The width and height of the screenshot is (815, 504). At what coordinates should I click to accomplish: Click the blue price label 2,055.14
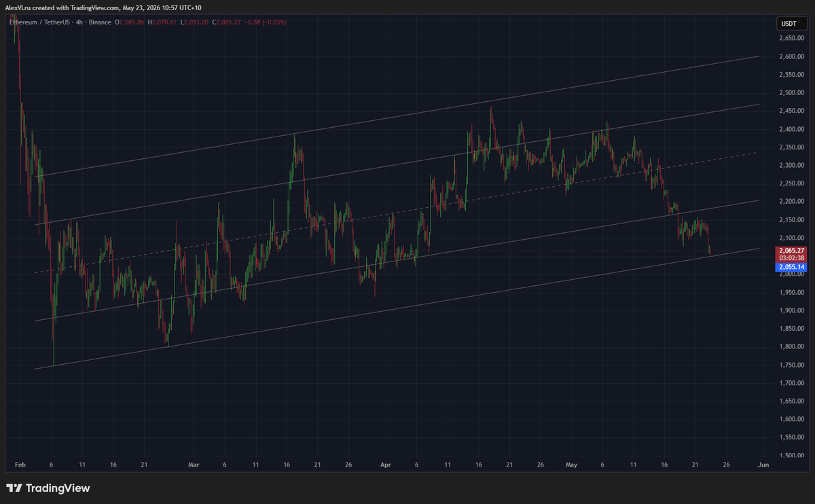tap(791, 268)
